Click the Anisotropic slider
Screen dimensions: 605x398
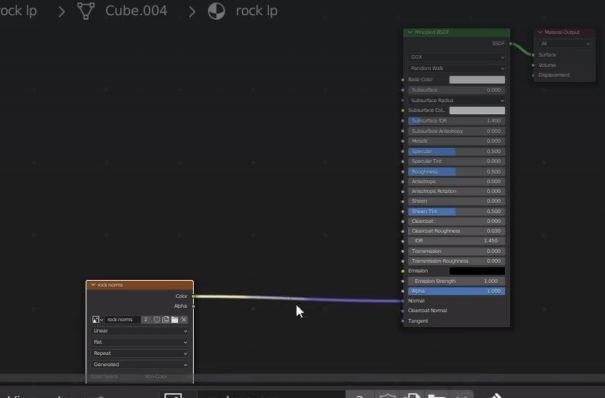click(456, 181)
